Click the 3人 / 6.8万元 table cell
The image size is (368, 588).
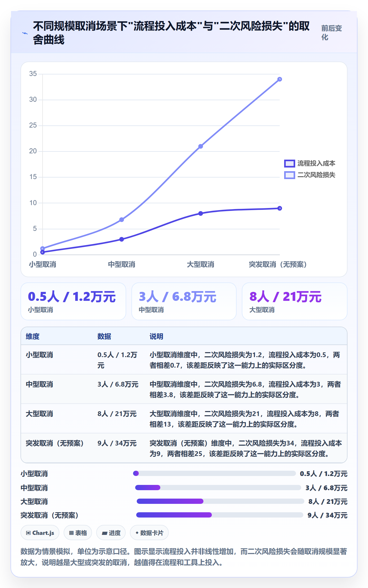click(x=118, y=384)
